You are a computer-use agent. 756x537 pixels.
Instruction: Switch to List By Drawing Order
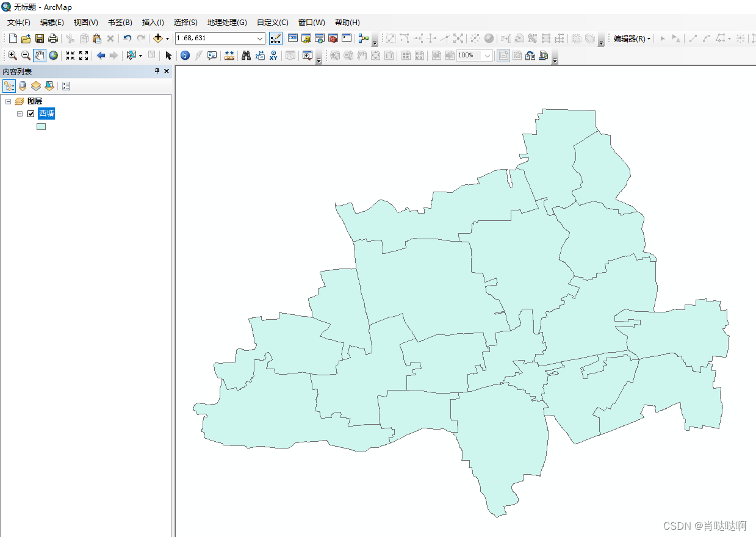pos(9,86)
